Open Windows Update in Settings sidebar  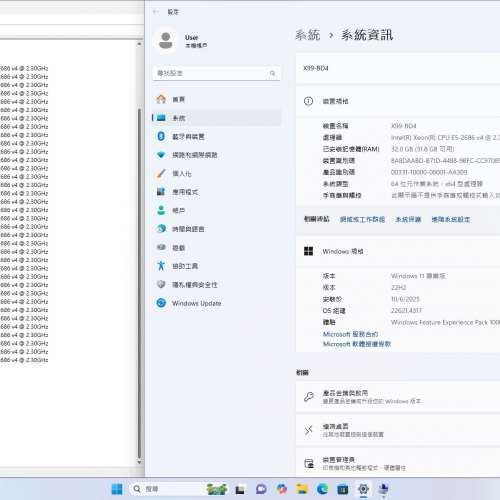pyautogui.click(x=217, y=303)
